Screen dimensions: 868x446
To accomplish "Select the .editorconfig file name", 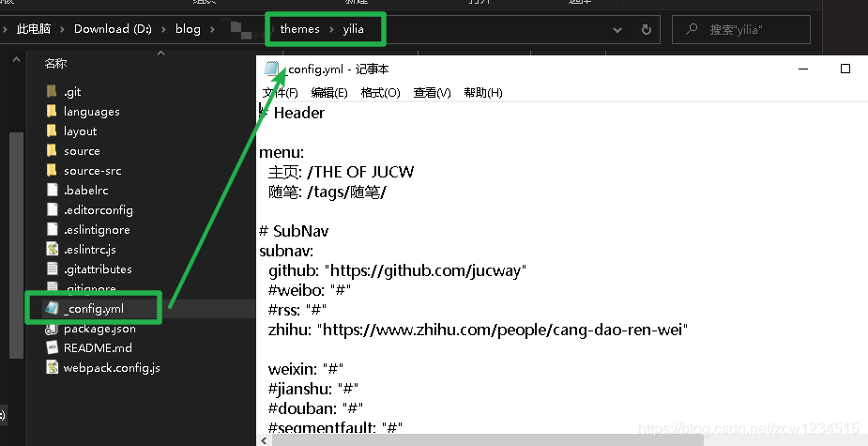I will point(98,210).
